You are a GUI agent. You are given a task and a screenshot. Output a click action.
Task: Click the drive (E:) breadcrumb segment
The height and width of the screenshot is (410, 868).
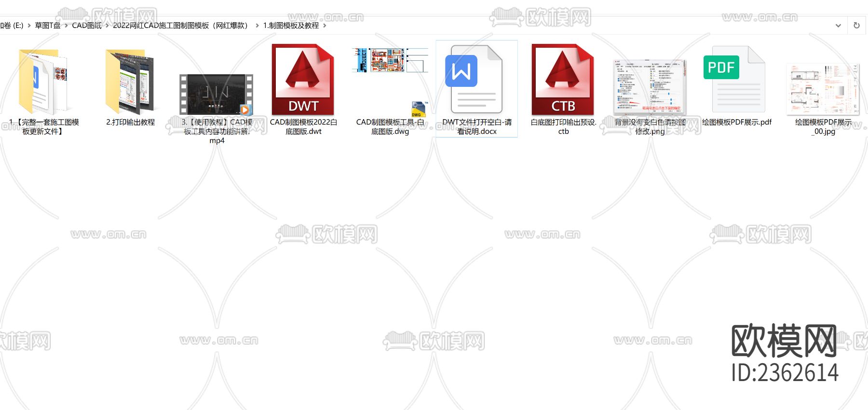(12, 26)
